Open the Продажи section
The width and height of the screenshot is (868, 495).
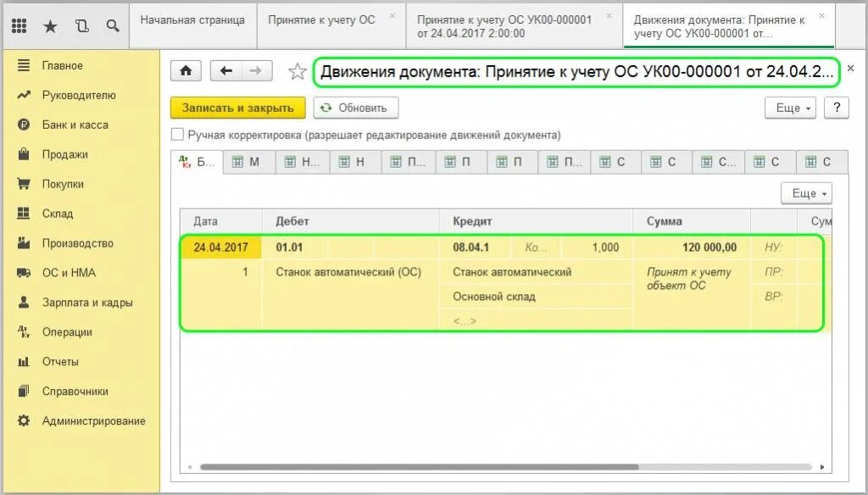click(x=64, y=154)
